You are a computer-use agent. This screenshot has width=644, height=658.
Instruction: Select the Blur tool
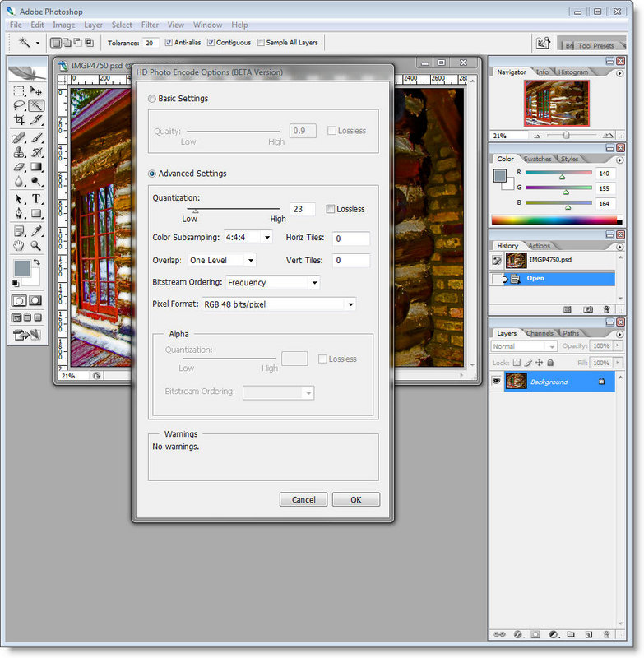19,181
